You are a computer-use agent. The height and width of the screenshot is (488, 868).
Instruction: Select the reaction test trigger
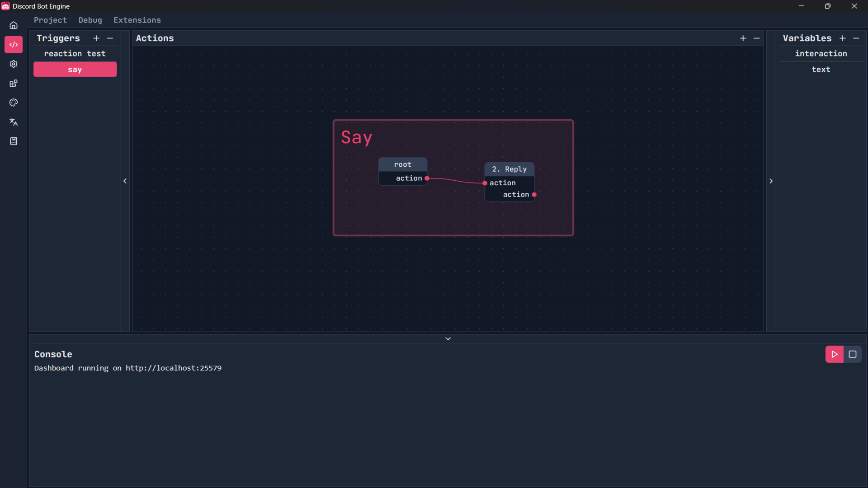click(75, 53)
